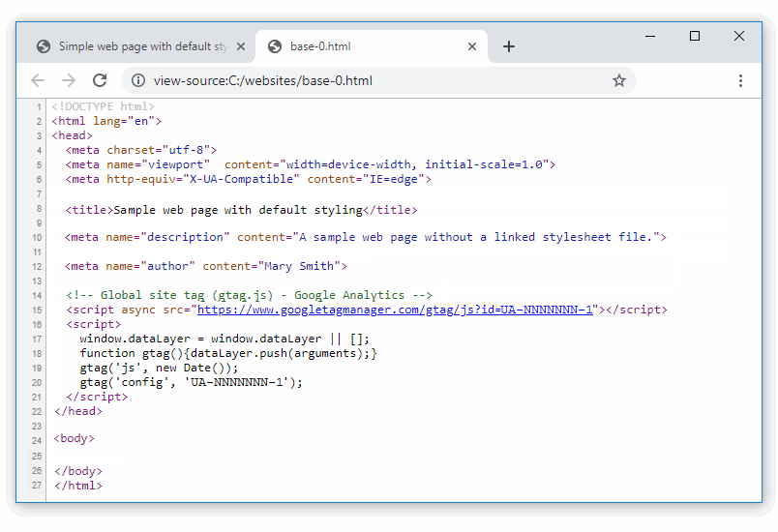The width and height of the screenshot is (778, 532).
Task: Click the opening '<script>' tag on line 16
Action: point(93,325)
